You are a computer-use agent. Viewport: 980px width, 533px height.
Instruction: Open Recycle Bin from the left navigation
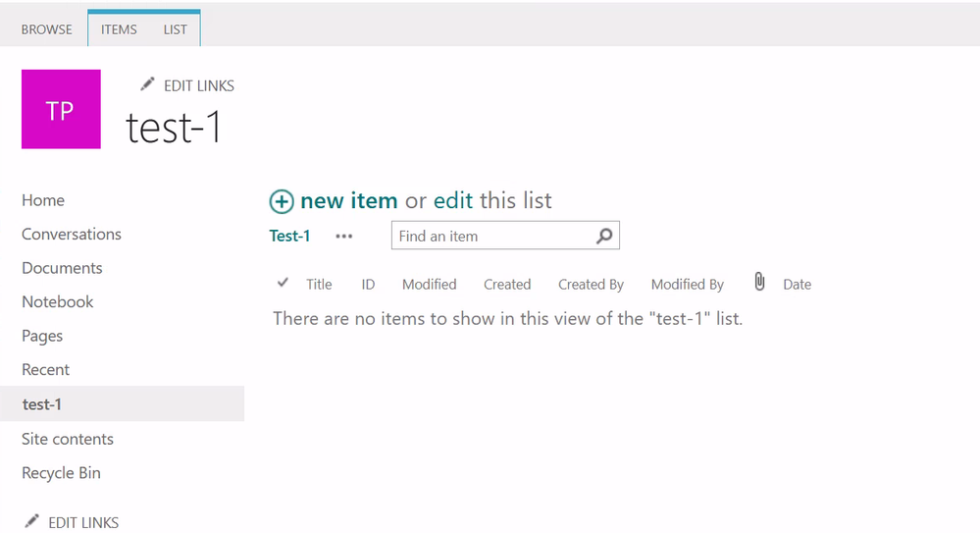[x=61, y=473]
